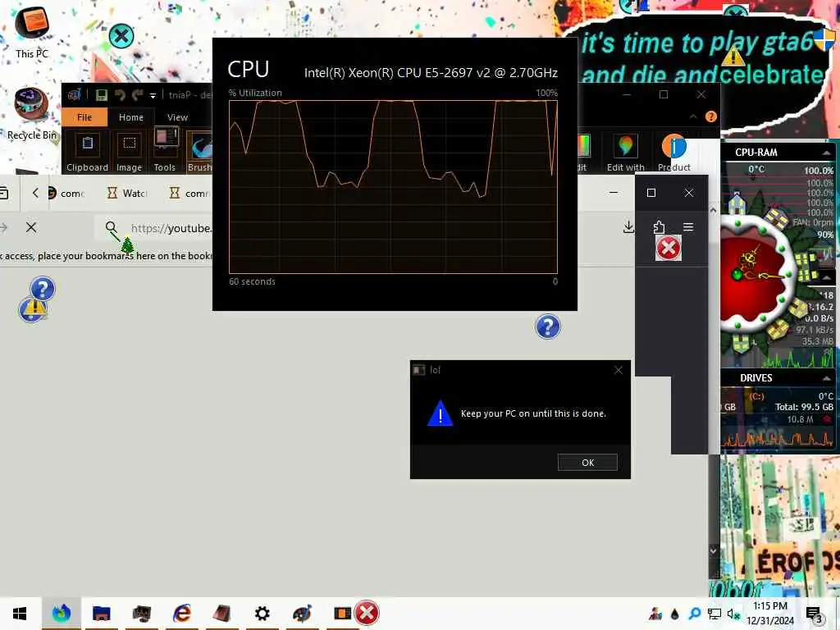Open the Recycle Bin desktop icon
Image resolution: width=840 pixels, height=630 pixels.
click(x=32, y=114)
